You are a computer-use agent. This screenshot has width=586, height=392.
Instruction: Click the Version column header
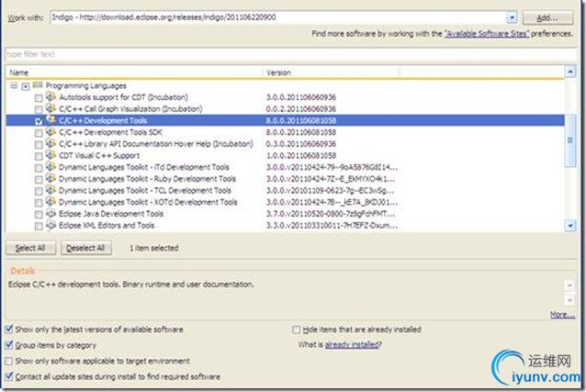(x=332, y=73)
